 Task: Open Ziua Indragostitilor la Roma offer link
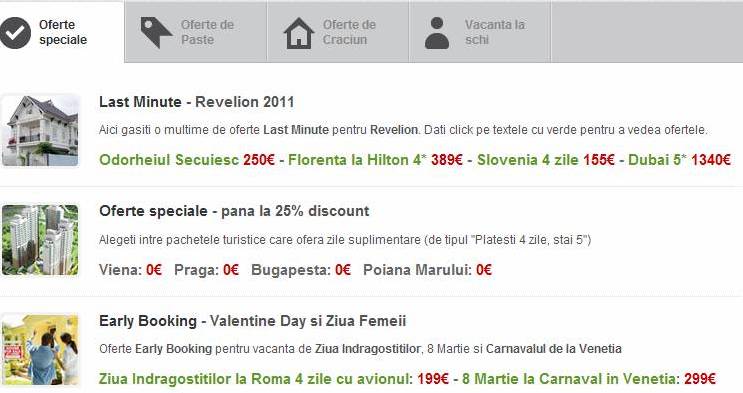click(x=273, y=379)
